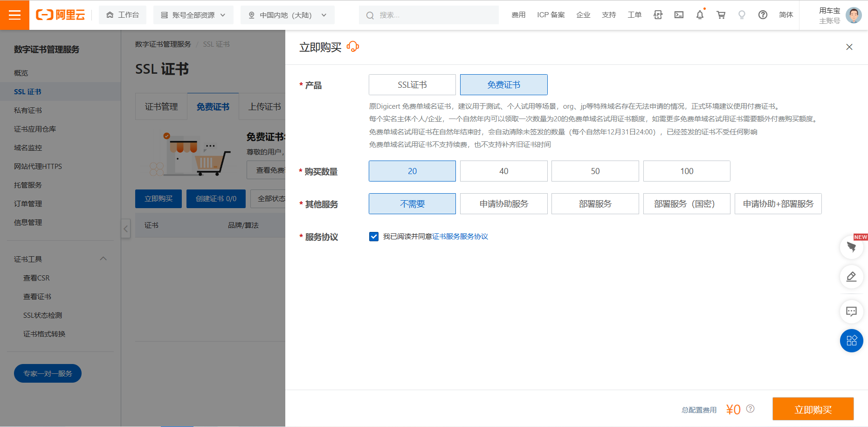This screenshot has height=427, width=868.
Task: Close the 立即购买 purchase panel
Action: click(x=849, y=47)
